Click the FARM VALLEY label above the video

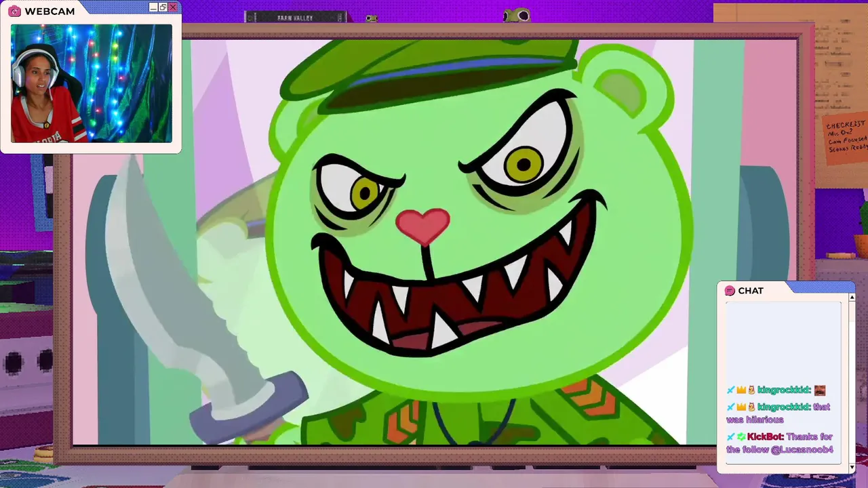point(296,18)
